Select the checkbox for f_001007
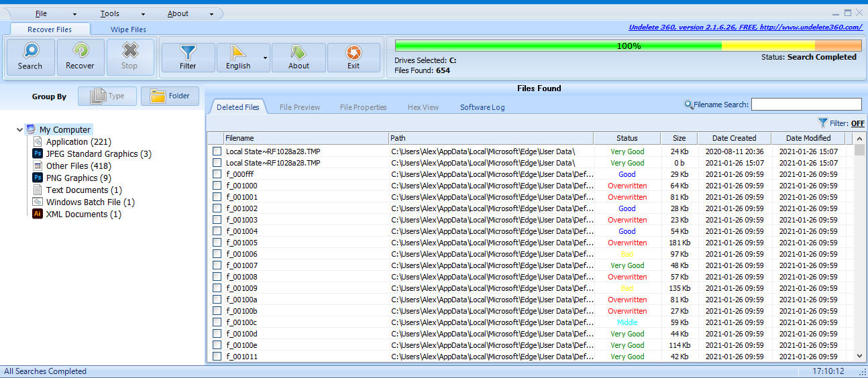 [x=217, y=265]
